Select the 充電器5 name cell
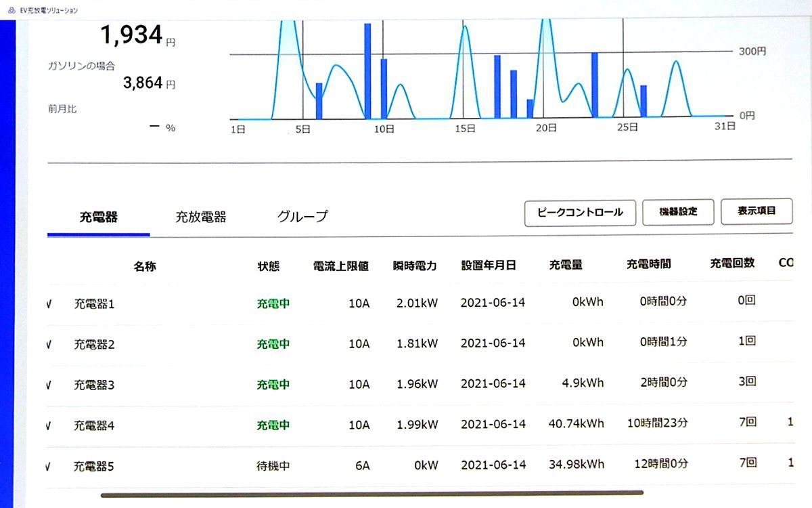The height and width of the screenshot is (508, 812). pyautogui.click(x=94, y=467)
